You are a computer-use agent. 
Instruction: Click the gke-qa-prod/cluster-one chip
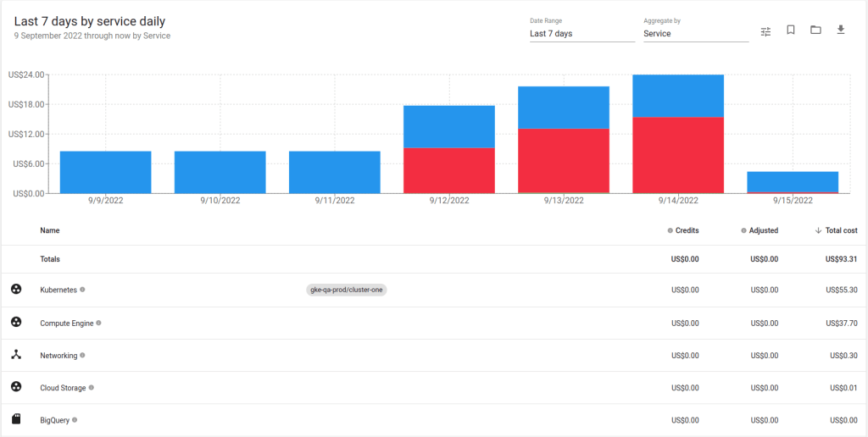(346, 290)
